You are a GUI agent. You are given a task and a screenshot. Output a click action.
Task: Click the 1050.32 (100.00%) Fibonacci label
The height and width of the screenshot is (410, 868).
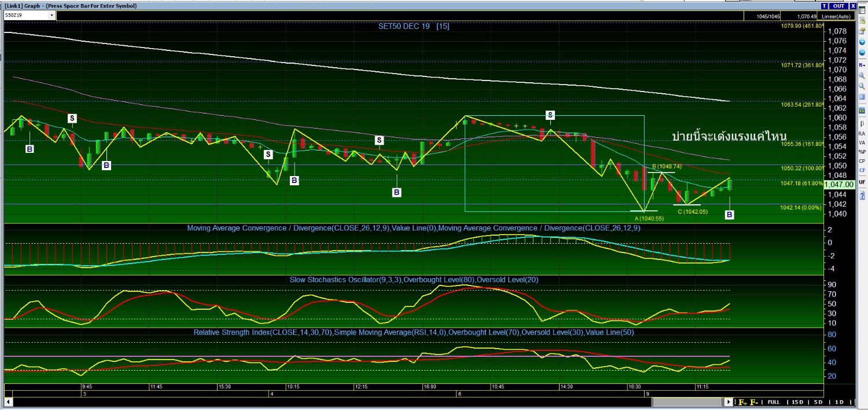(802, 168)
